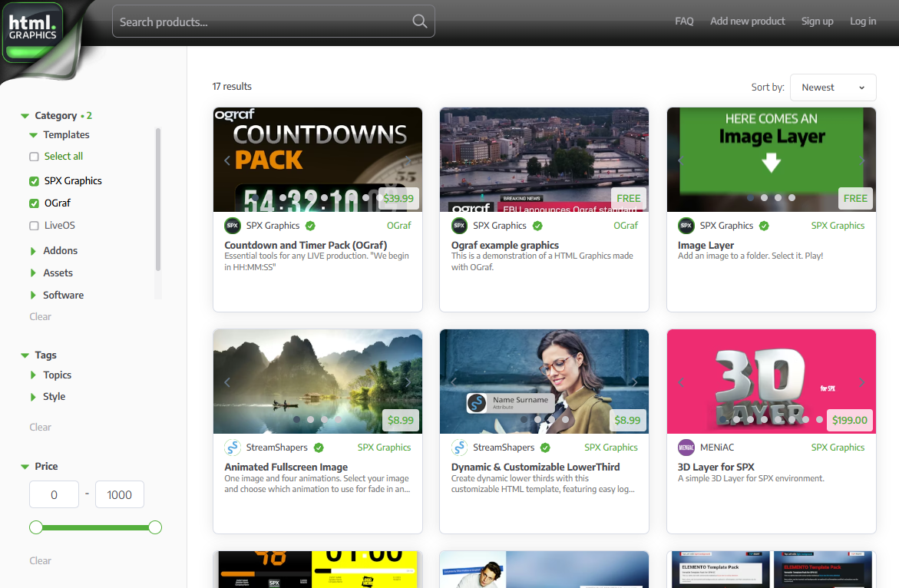Click the MENiAC publisher icon on 3D Layer card
The width and height of the screenshot is (899, 588).
[686, 447]
